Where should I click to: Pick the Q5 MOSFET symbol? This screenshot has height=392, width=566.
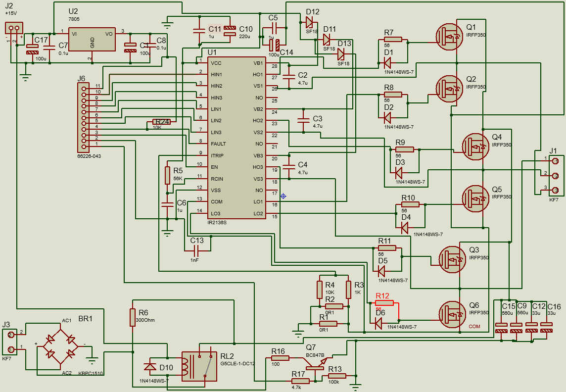click(476, 199)
